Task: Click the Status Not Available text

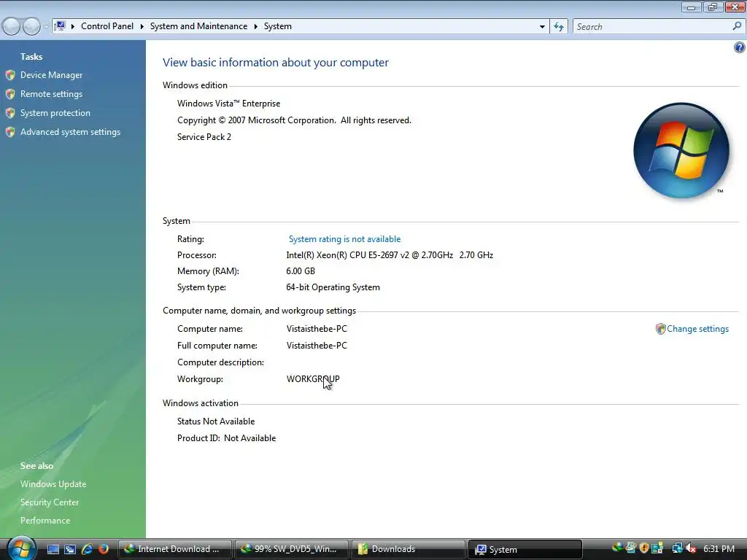Action: (216, 421)
